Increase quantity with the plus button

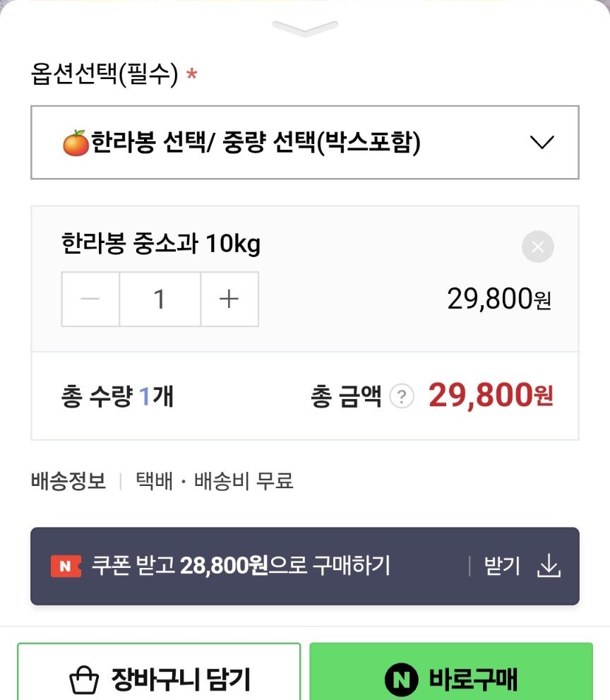[229, 299]
